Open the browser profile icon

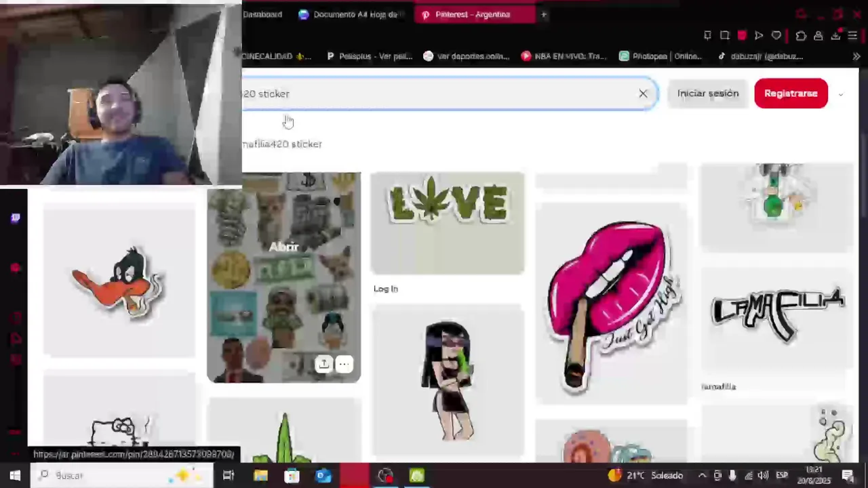pyautogui.click(x=818, y=35)
